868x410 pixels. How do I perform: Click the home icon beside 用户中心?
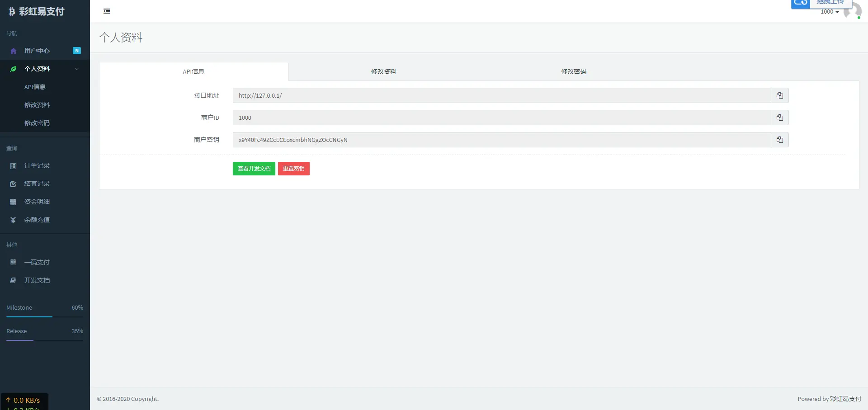13,51
